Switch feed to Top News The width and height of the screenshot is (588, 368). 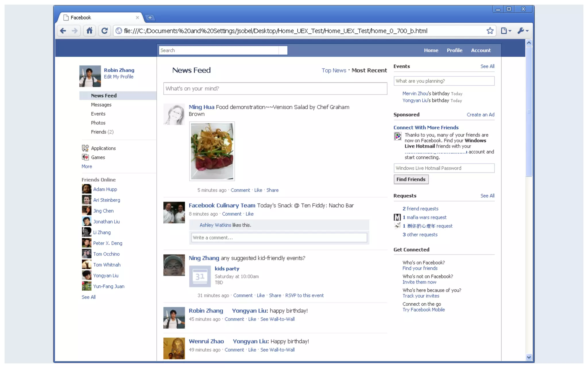(334, 70)
